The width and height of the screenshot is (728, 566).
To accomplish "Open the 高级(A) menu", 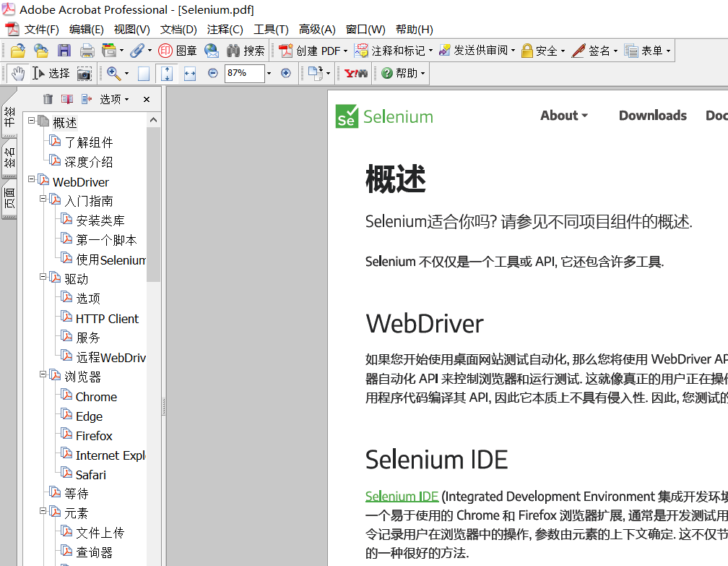I will (317, 29).
